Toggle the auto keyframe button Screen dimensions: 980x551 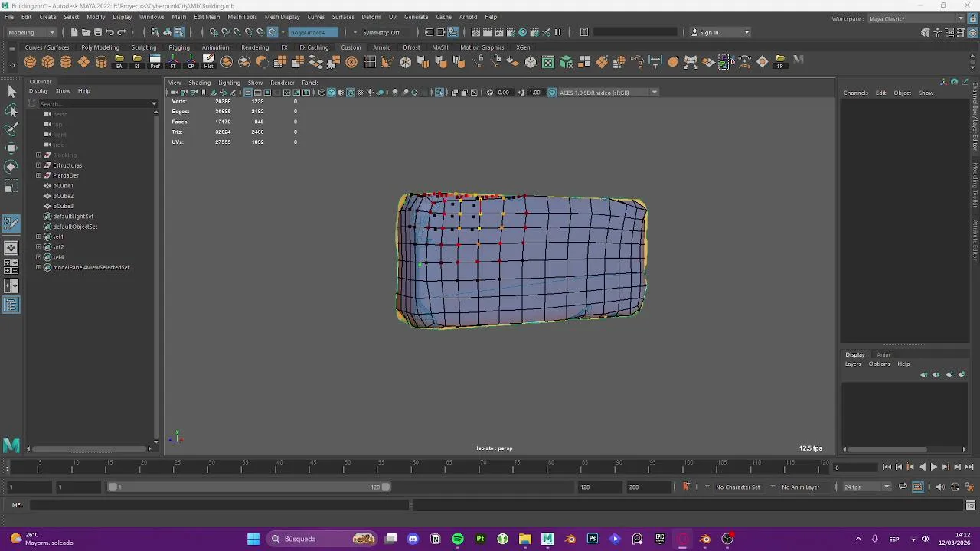[686, 487]
